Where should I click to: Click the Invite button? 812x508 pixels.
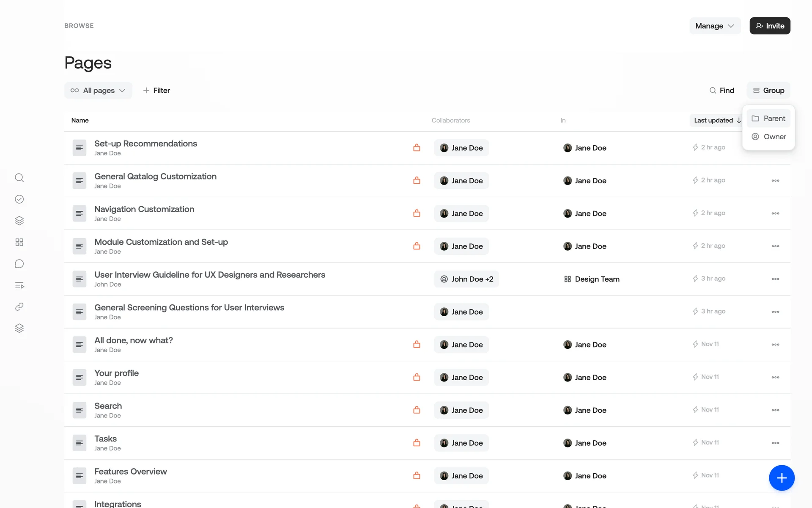pos(770,26)
